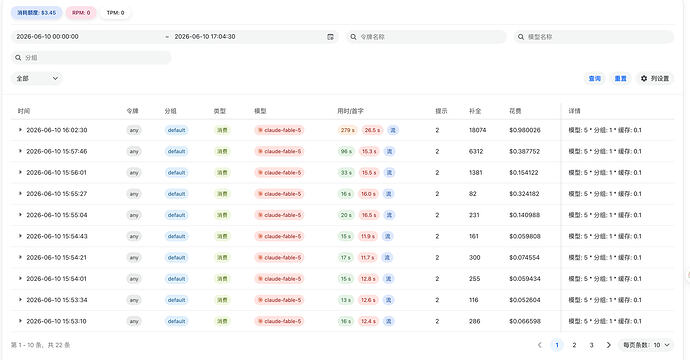Image resolution: width=690 pixels, height=360 pixels.
Task: Click the 消耗额度 $3.45 badge
Action: 37,13
